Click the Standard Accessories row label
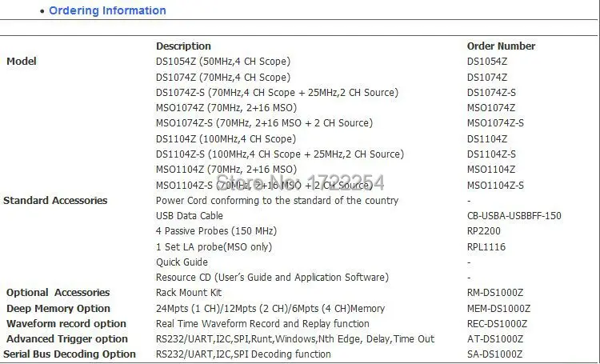This screenshot has height=364, width=600. (55, 201)
